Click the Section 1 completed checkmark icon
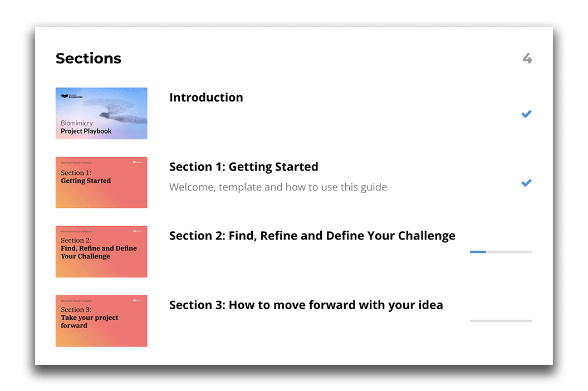Viewport: 588px width, 391px height. pyautogui.click(x=526, y=183)
